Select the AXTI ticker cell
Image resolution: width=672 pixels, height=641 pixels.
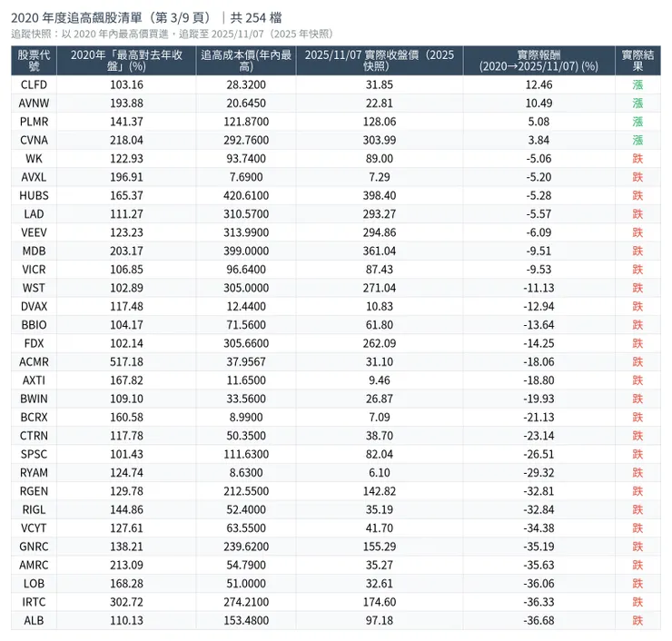point(34,380)
